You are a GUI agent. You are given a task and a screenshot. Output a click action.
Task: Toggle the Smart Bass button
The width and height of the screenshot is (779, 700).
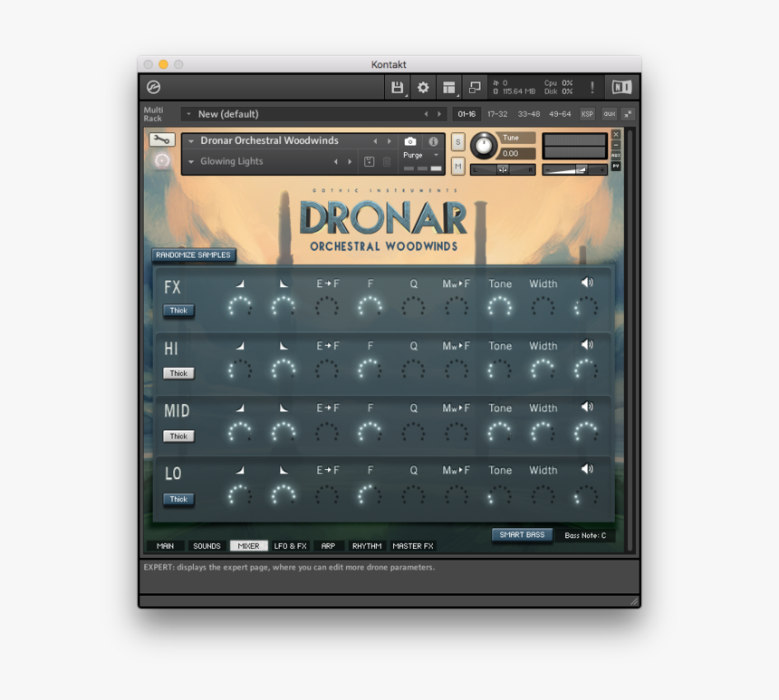point(522,535)
